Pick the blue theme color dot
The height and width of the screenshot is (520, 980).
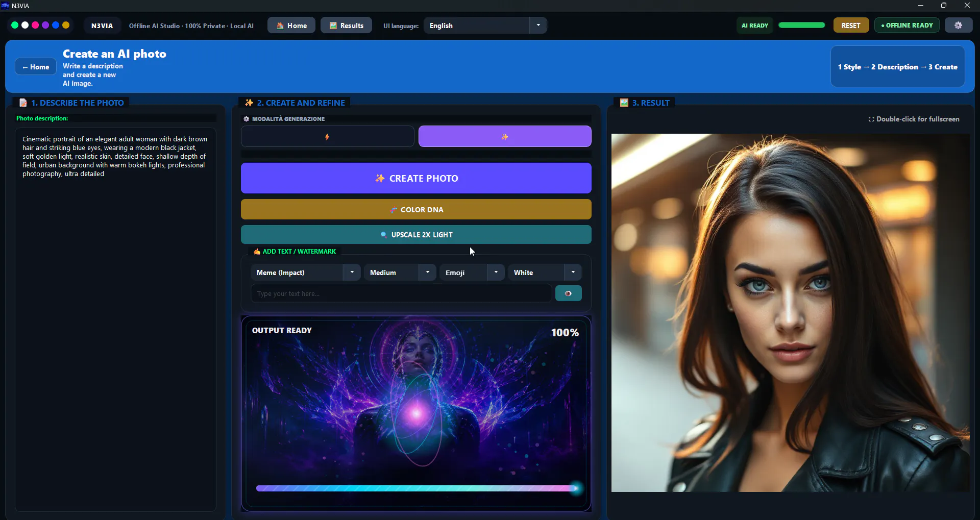tap(56, 25)
